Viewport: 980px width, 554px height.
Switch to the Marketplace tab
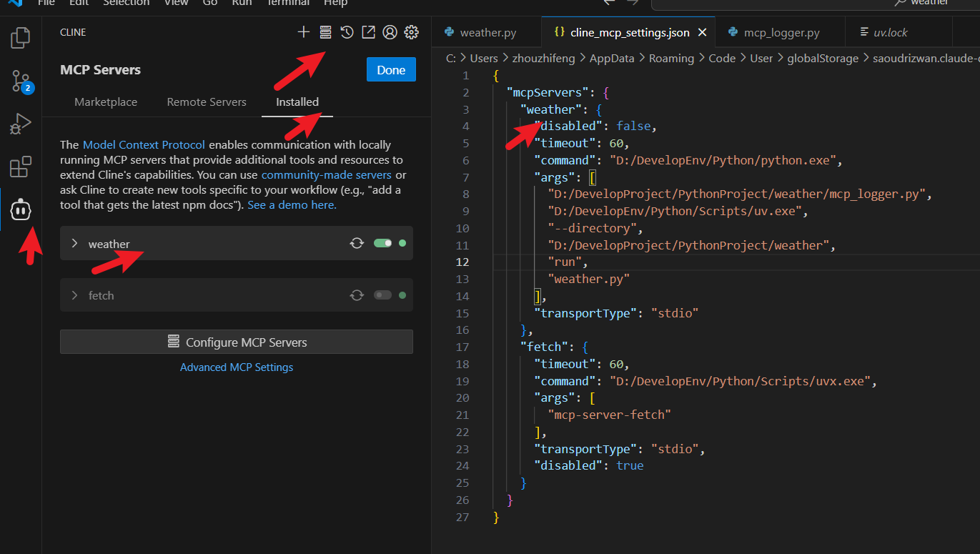(106, 102)
